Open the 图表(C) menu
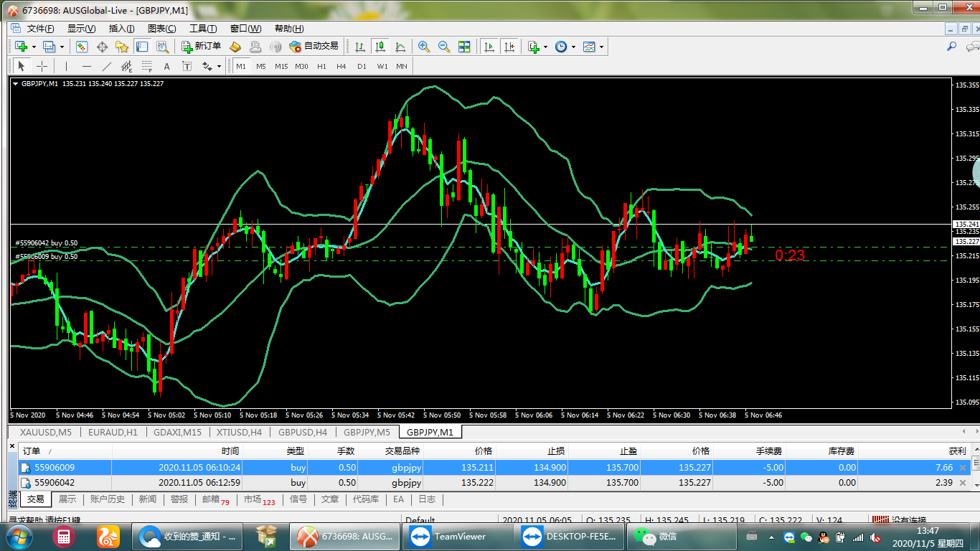 click(161, 29)
